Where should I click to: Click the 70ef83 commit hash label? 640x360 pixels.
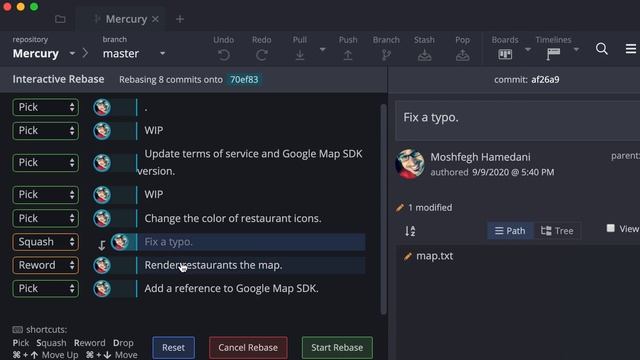coord(244,79)
